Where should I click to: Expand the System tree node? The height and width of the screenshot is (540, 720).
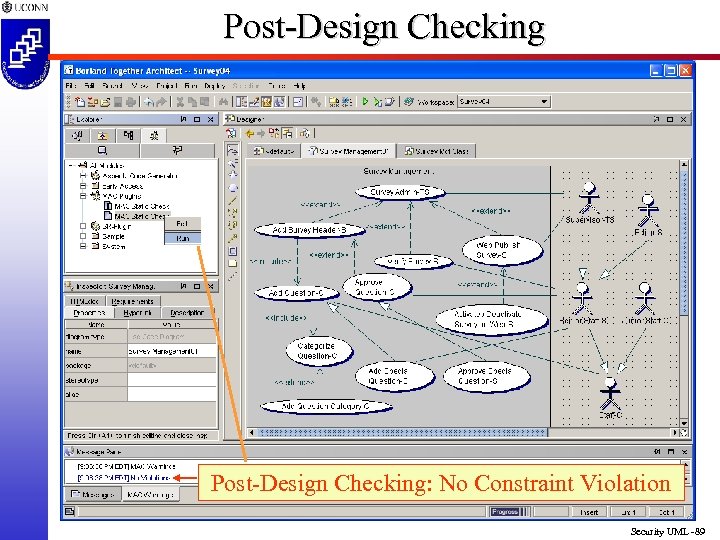[83, 246]
